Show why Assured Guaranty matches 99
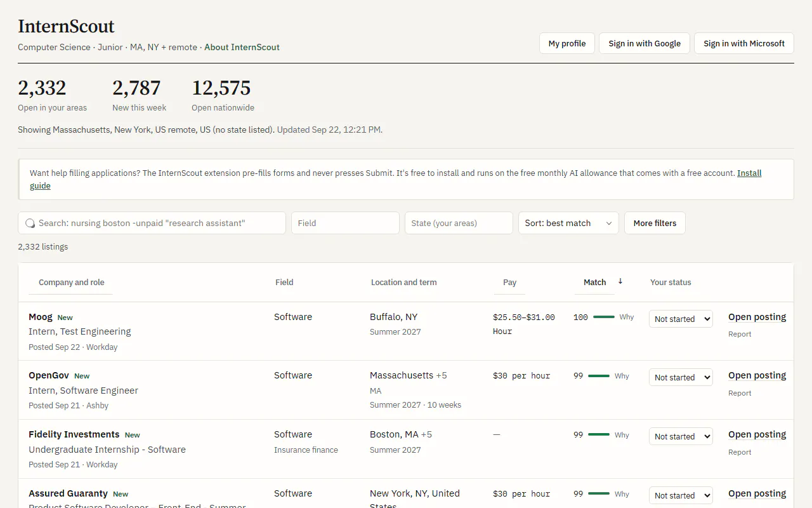Viewport: 812px width, 508px height. [622, 494]
